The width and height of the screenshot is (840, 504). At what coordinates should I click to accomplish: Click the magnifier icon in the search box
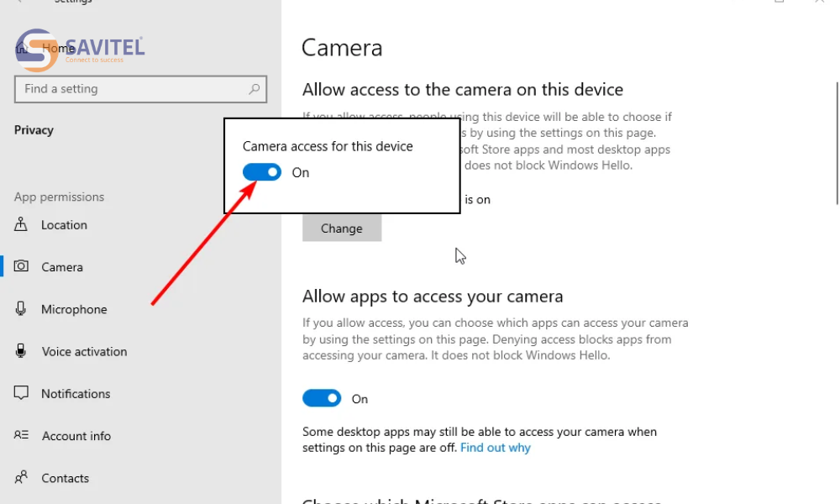[255, 89]
